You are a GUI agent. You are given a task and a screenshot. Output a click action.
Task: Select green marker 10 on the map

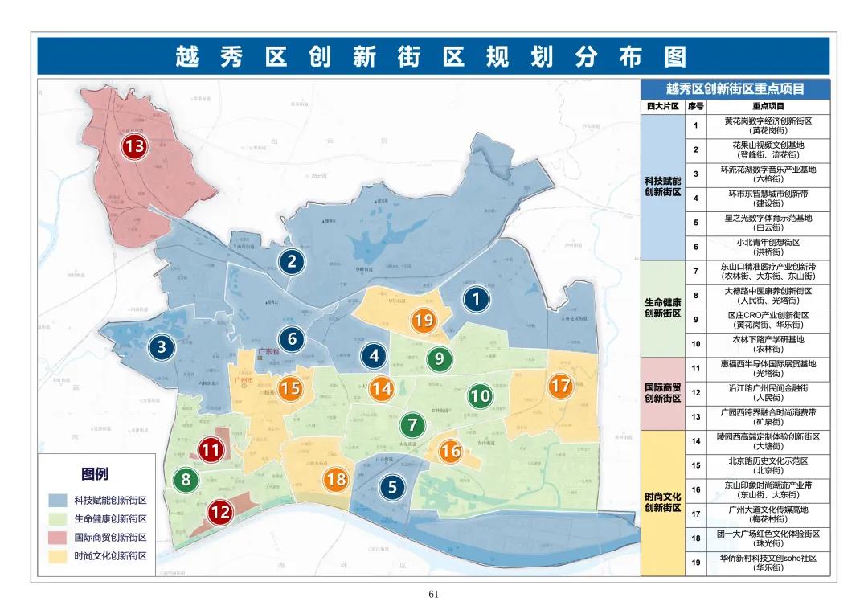(481, 395)
